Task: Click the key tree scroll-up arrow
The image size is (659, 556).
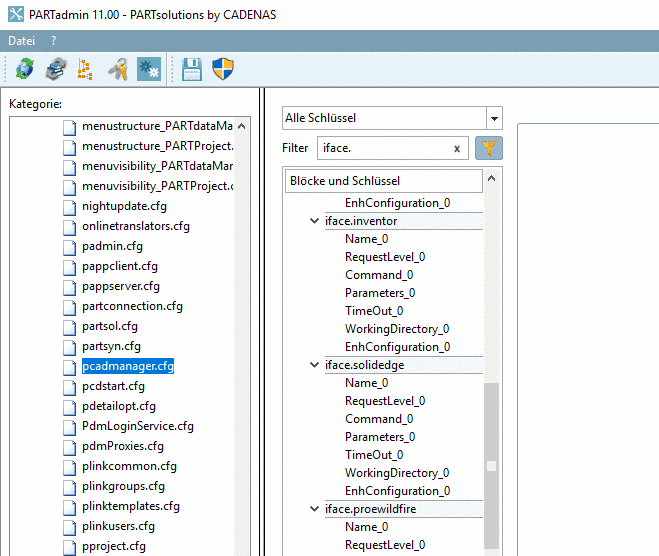Action: click(491, 178)
